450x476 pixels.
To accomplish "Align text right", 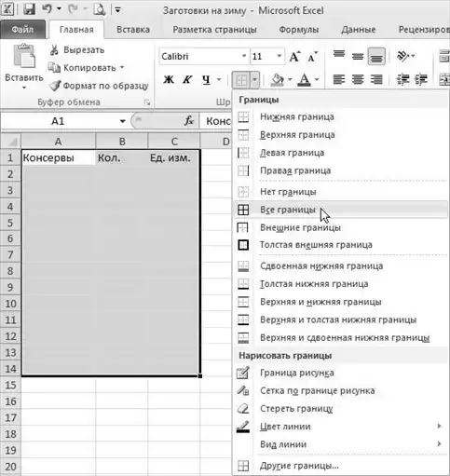I will (x=376, y=79).
